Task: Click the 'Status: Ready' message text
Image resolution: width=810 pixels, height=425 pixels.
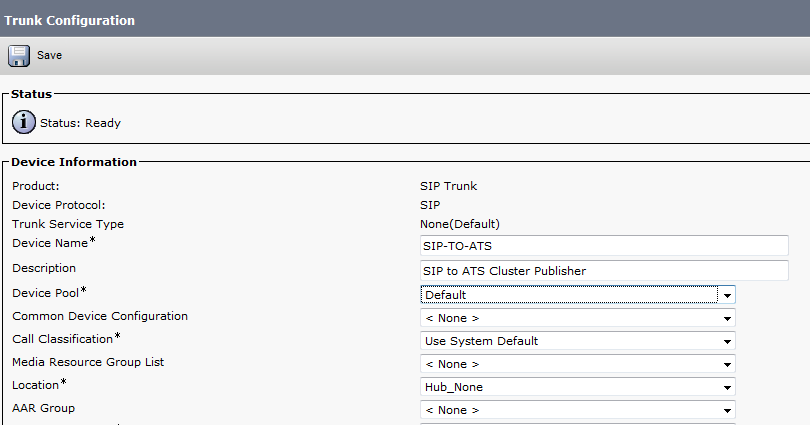Action: click(x=80, y=123)
